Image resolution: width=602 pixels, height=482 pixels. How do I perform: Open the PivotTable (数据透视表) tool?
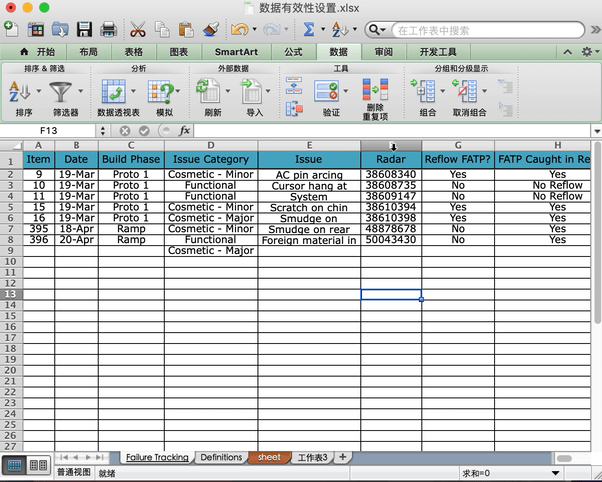tap(115, 92)
